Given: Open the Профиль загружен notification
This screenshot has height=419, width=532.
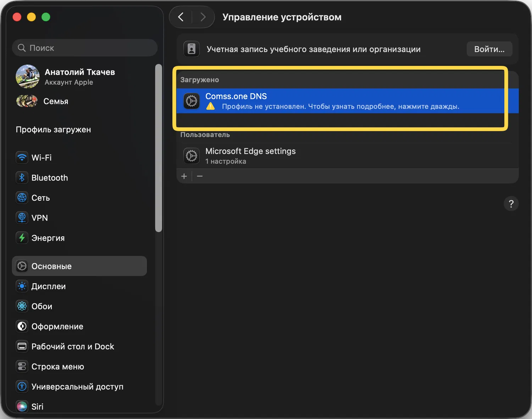Looking at the screenshot, I should coord(54,130).
